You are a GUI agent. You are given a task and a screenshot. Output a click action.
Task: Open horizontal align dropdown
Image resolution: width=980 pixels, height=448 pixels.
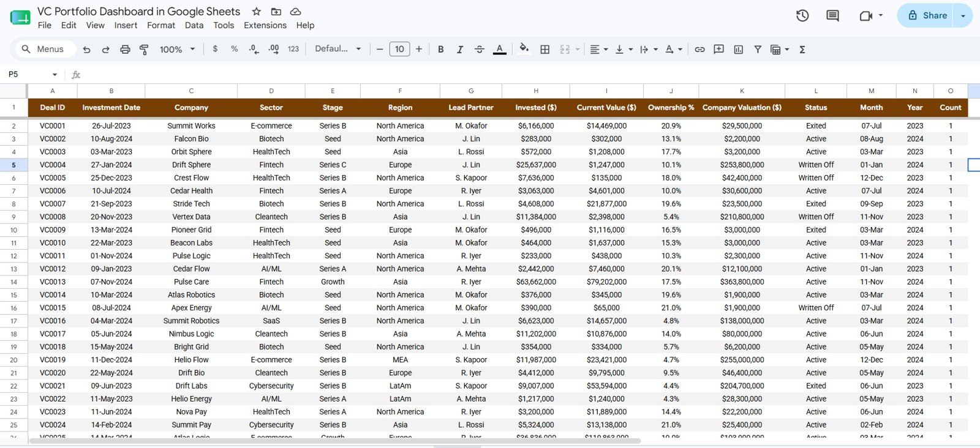point(598,50)
